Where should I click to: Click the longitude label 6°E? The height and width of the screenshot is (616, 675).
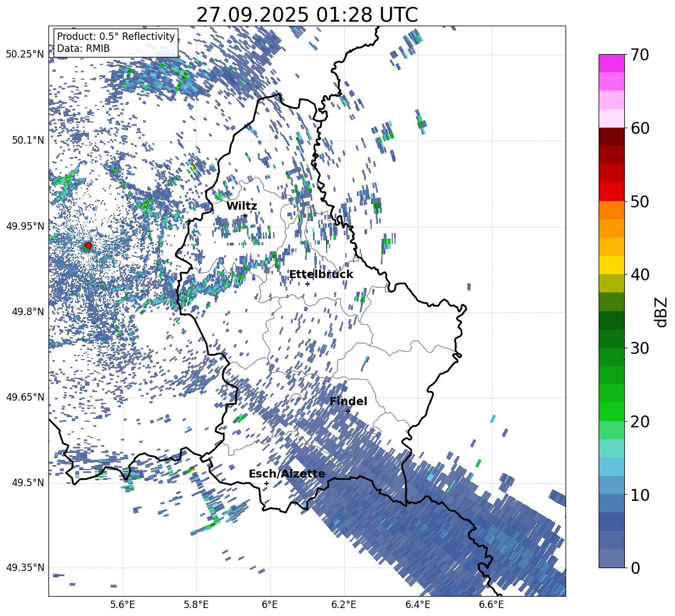click(x=270, y=605)
